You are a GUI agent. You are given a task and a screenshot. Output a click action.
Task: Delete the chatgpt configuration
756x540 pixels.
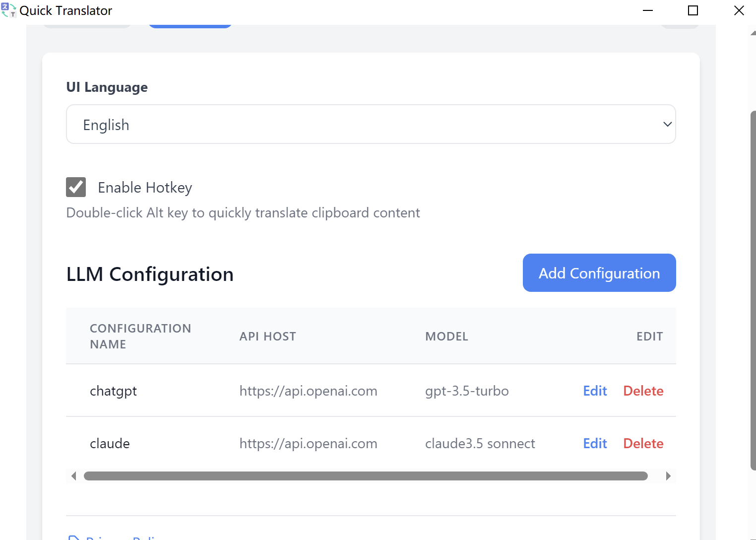click(643, 391)
